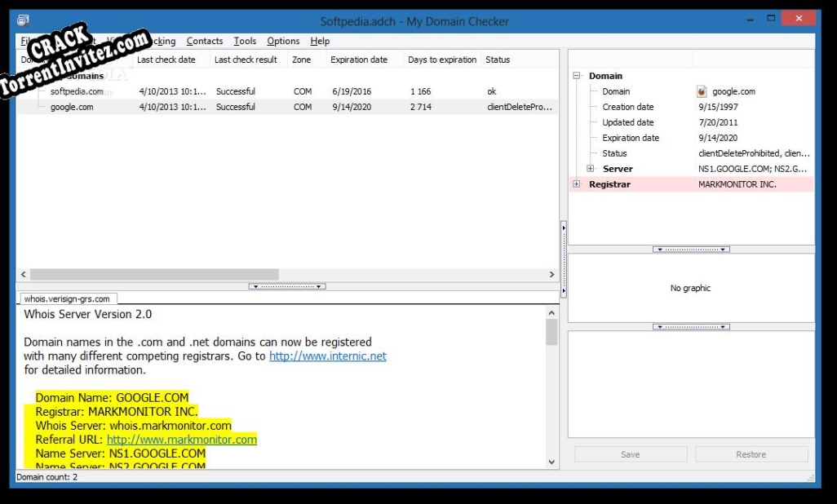Click the upper splitter arrow button above No graphic
Viewport: 837px width, 504px height.
(690, 250)
